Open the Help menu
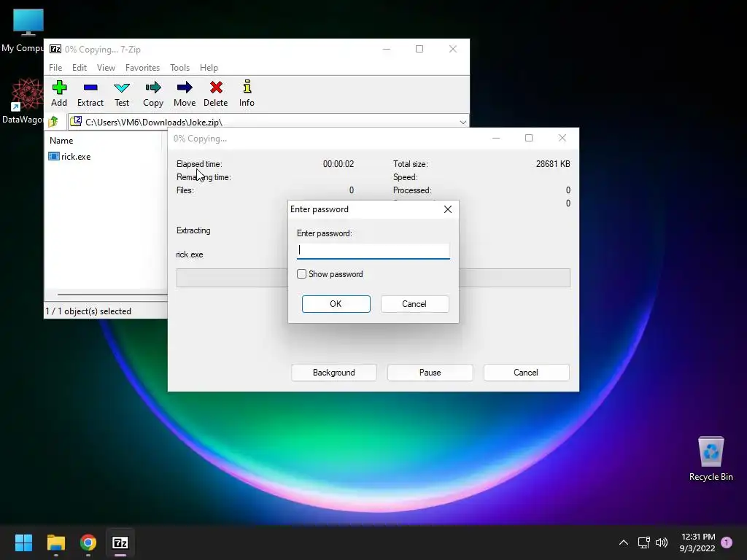The width and height of the screenshot is (747, 560). point(209,68)
